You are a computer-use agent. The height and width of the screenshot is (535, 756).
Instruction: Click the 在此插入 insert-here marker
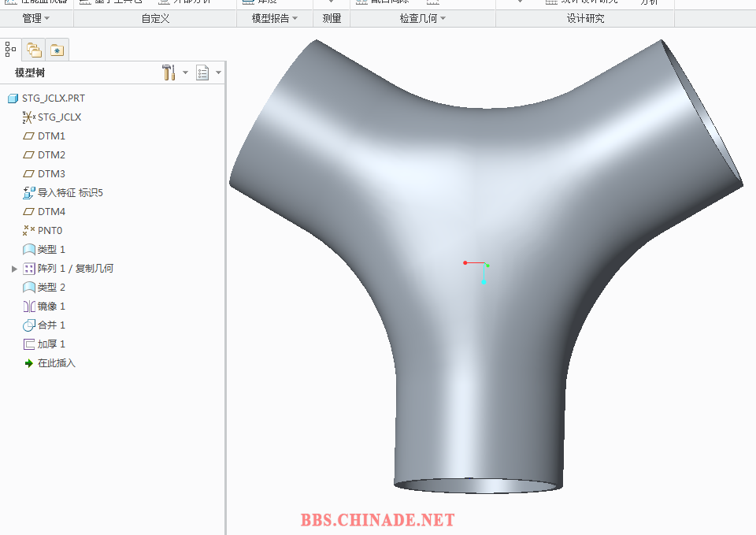(56, 363)
